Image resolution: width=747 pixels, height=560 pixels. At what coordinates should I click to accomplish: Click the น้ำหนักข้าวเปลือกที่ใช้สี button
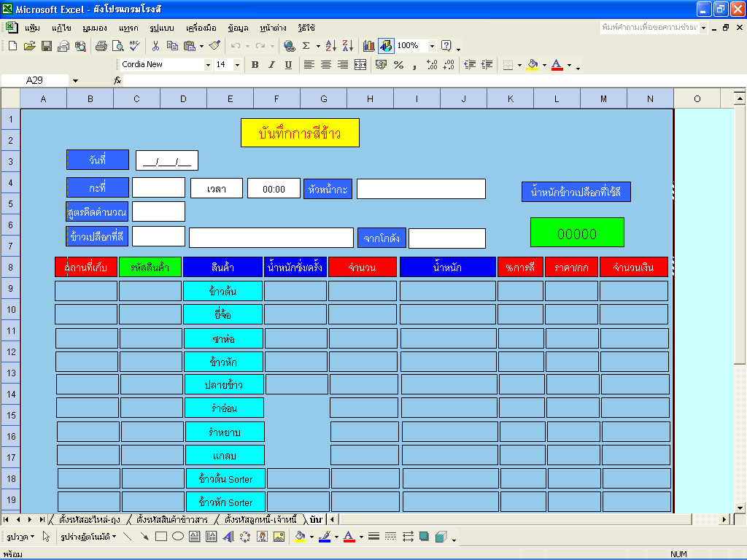pos(576,192)
